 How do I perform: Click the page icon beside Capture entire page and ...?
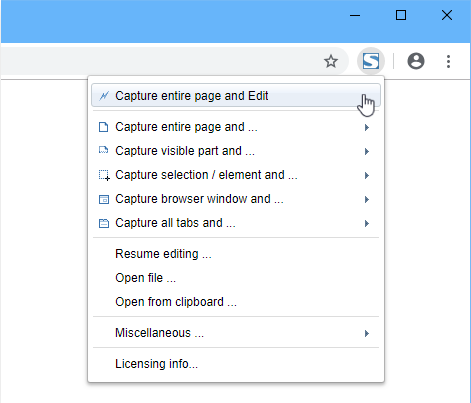point(104,127)
